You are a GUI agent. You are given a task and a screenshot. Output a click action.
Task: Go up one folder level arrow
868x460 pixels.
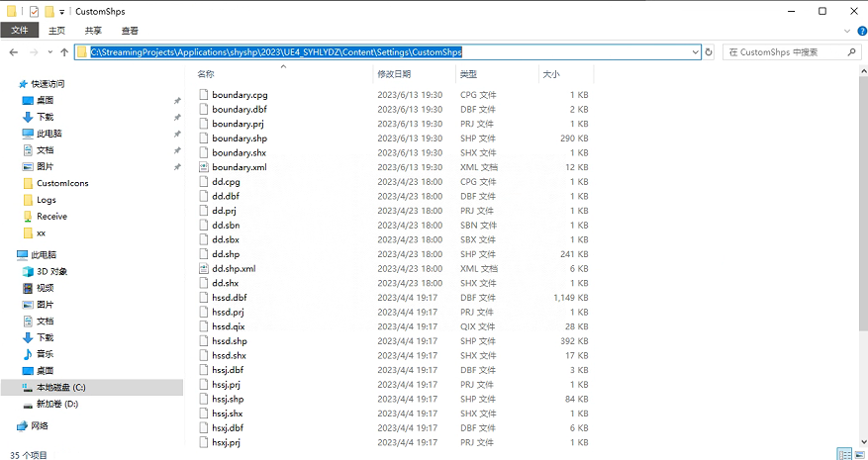click(64, 52)
